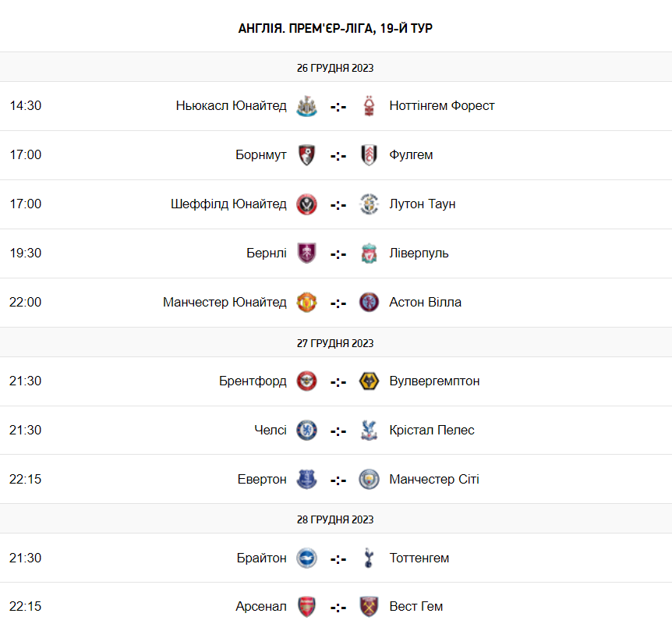Click the Newcastle United club crest
Viewport: 672px width, 631px height.
306,106
